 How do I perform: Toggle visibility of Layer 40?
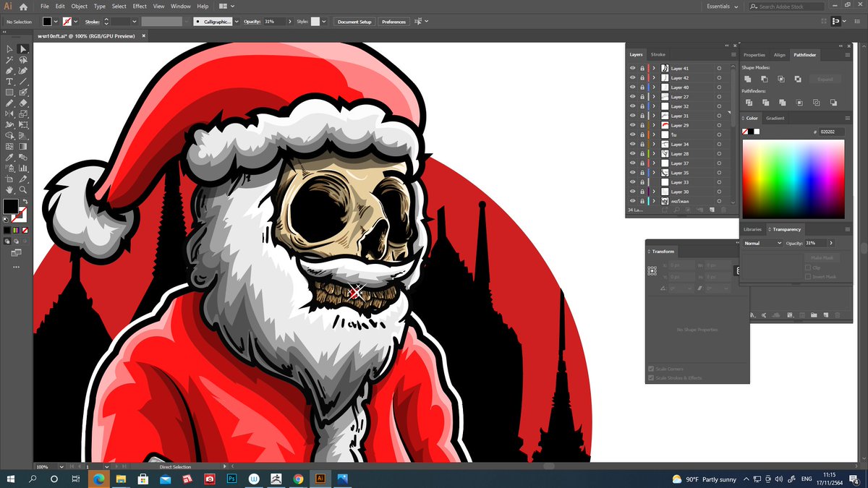[633, 87]
